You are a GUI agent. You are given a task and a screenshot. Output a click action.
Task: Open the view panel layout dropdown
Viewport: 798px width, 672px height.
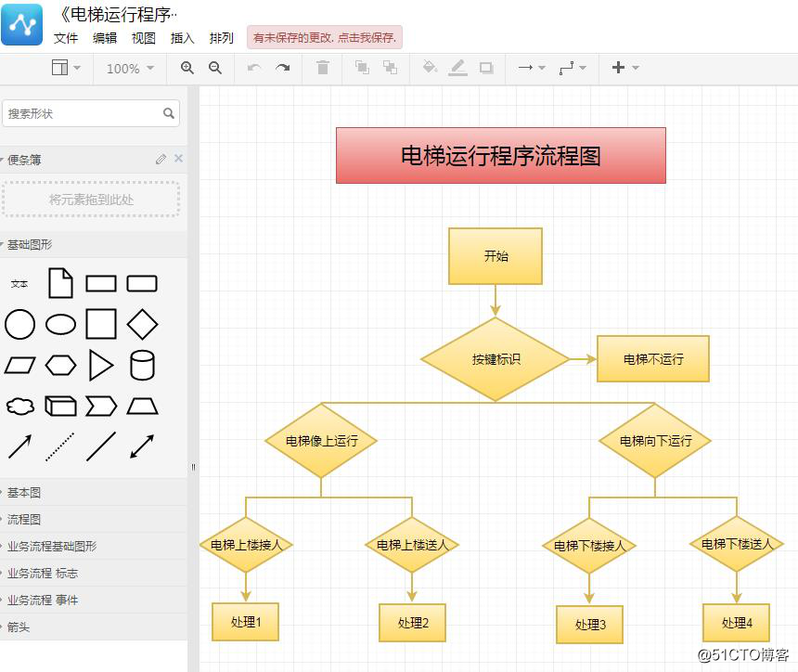click(66, 68)
